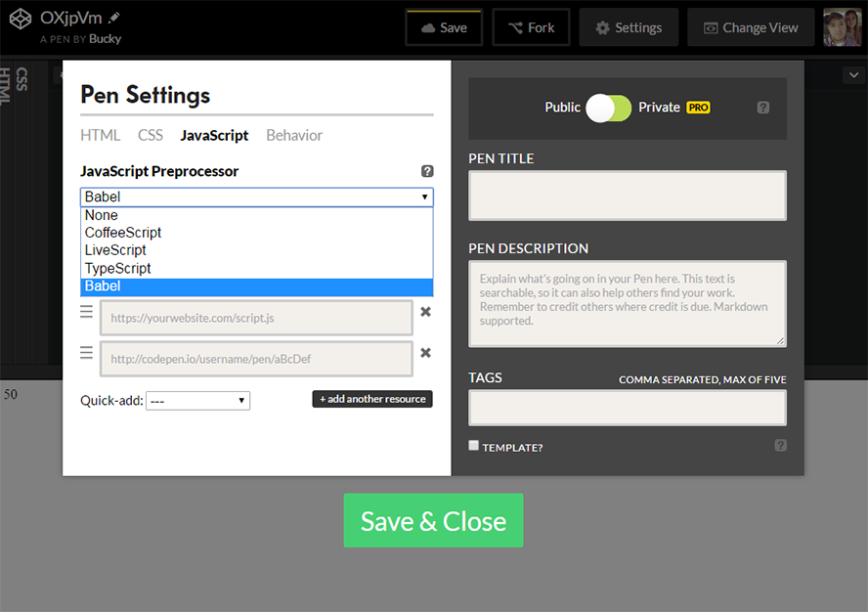Remove the codepen.io pen resource

[x=425, y=353]
